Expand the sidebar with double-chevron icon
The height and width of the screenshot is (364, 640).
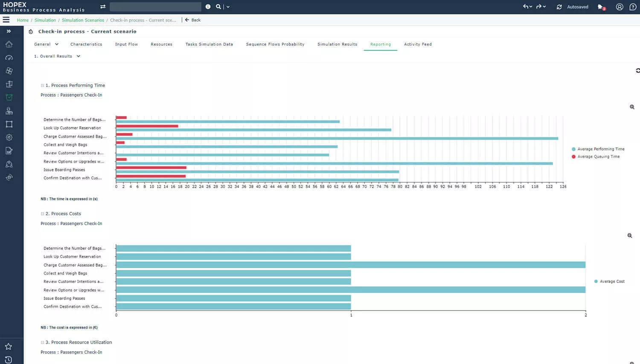pyautogui.click(x=9, y=31)
